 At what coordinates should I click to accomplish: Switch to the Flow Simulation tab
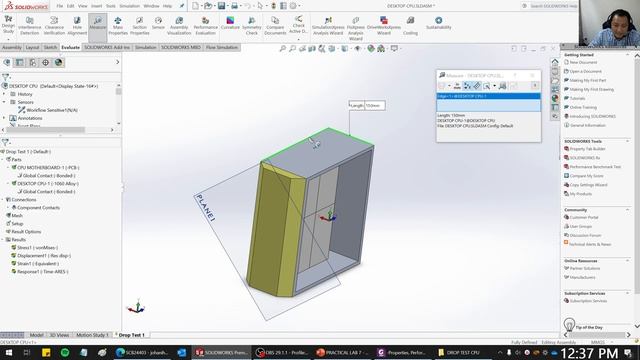pyautogui.click(x=222, y=48)
